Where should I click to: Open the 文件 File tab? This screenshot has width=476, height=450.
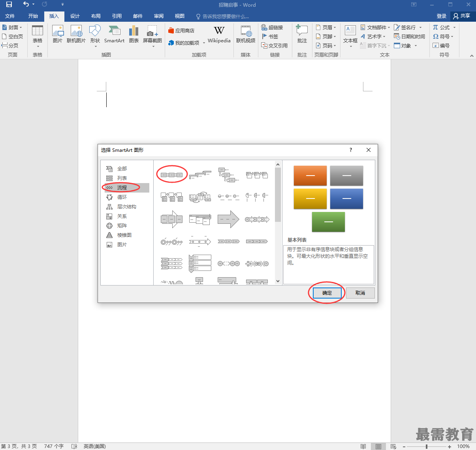[10, 16]
